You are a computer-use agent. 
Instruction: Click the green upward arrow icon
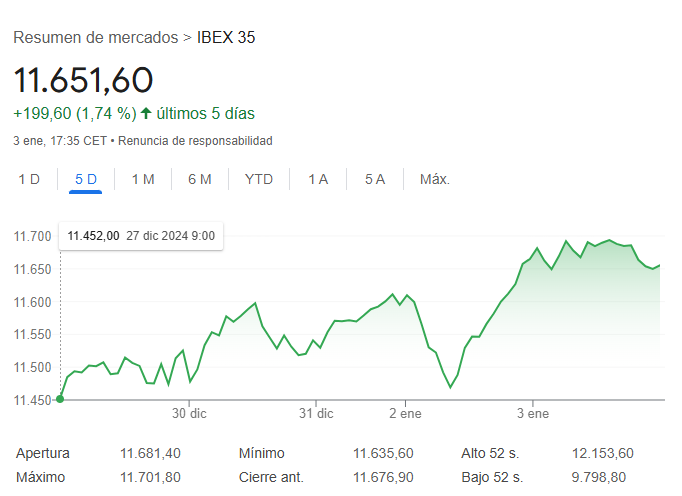[x=146, y=113]
